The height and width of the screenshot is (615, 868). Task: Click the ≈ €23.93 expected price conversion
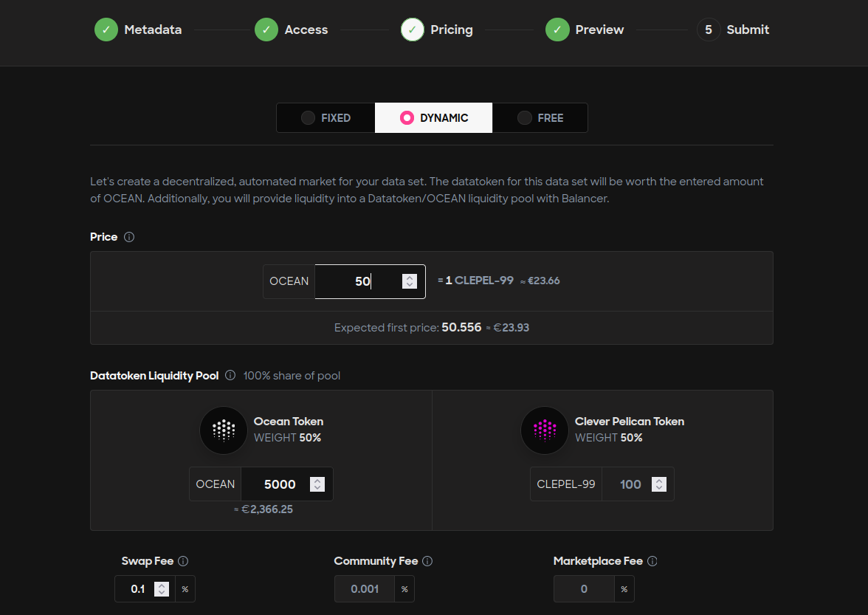click(x=508, y=328)
